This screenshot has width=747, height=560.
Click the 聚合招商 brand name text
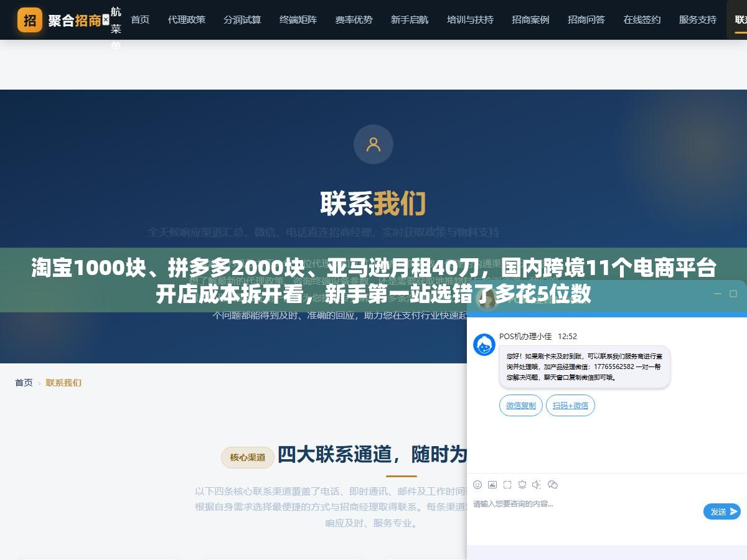(x=74, y=20)
